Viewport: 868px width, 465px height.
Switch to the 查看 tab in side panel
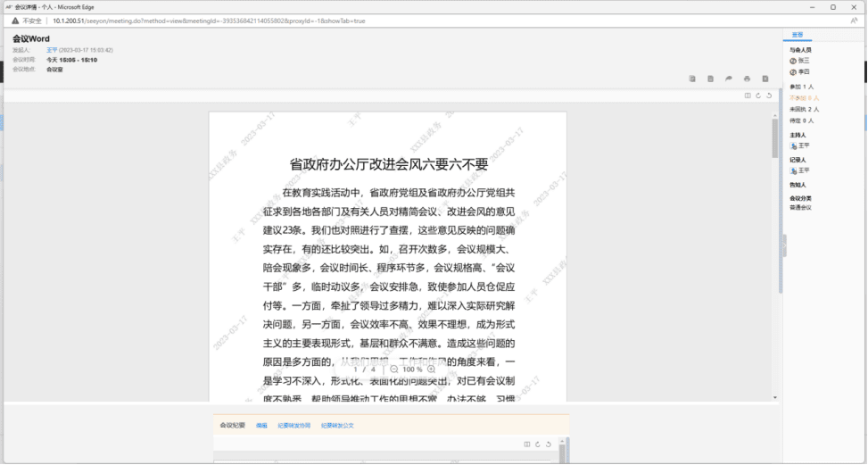point(798,35)
